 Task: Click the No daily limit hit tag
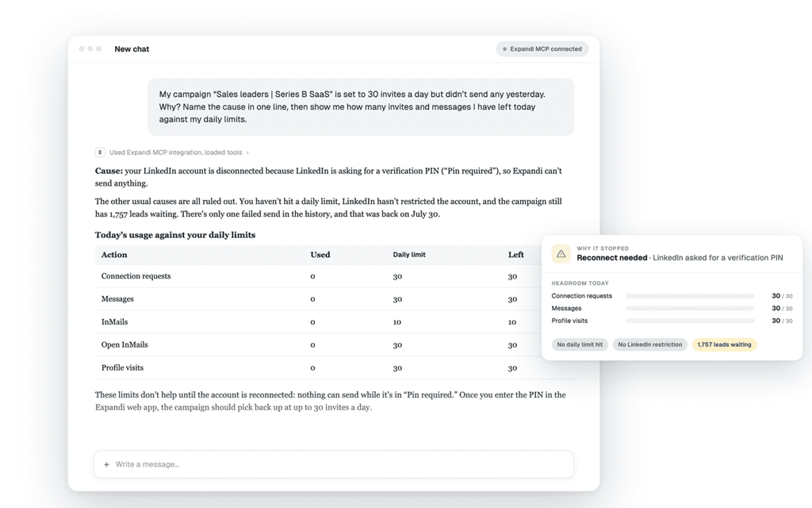tap(580, 344)
